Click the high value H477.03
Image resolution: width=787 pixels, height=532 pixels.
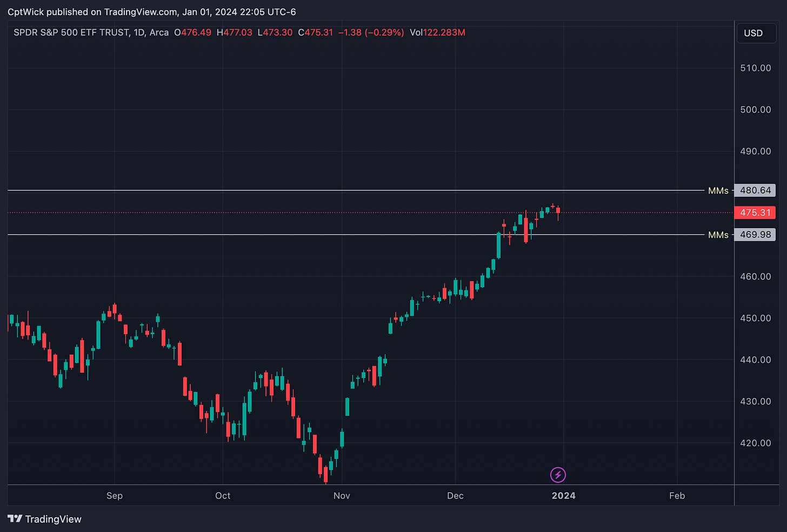point(235,32)
